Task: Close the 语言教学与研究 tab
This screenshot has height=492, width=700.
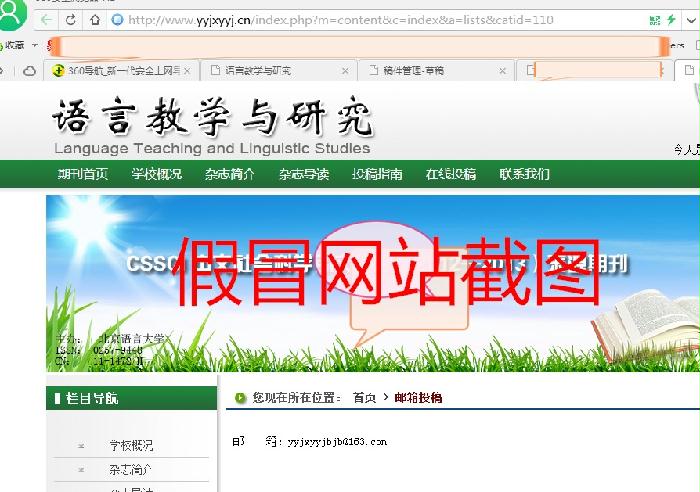Action: 346,70
